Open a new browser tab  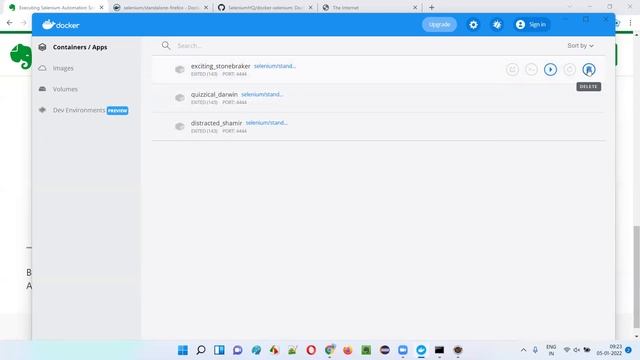tap(431, 7)
